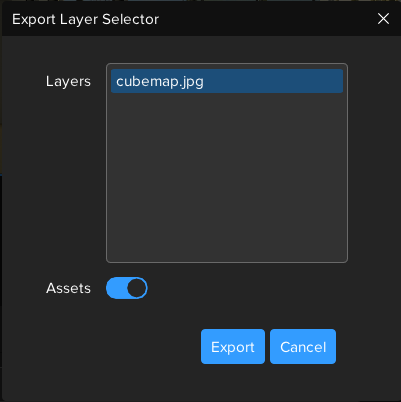
Task: Abort using the Cancel button
Action: 303,347
